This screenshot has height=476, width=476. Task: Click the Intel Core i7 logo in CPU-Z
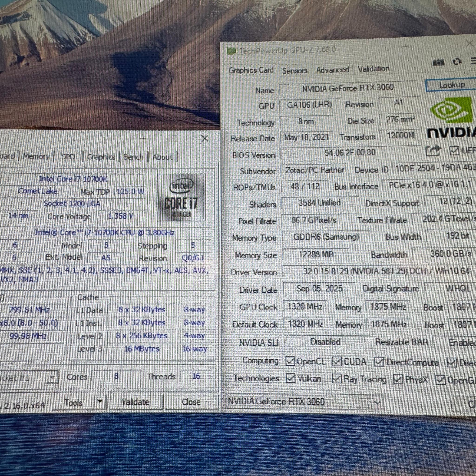click(x=181, y=198)
